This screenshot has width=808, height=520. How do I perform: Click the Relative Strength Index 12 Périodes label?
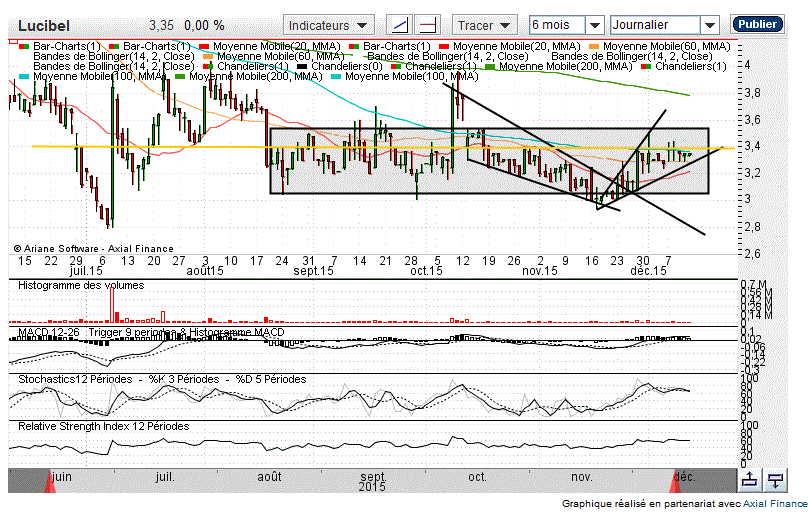coord(104,426)
